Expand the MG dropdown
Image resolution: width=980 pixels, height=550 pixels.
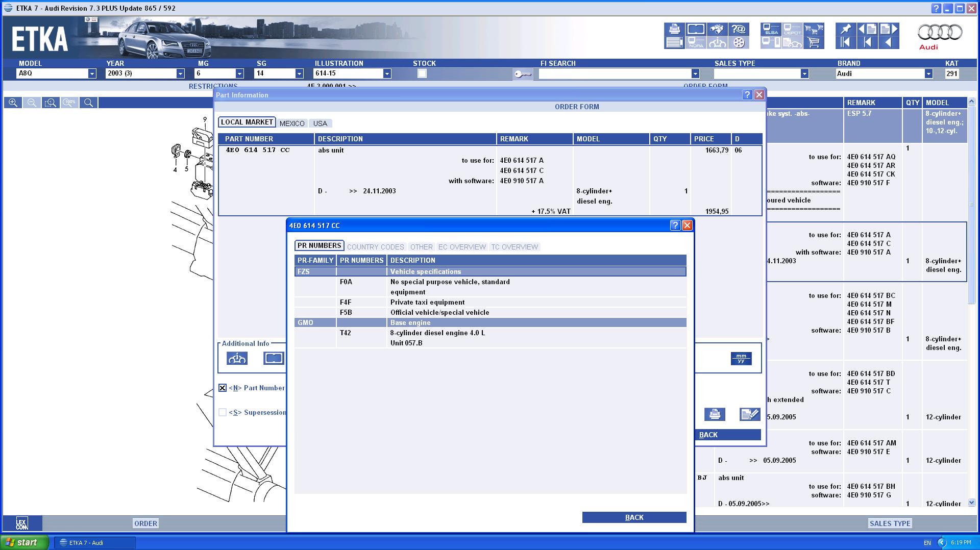[x=239, y=73]
